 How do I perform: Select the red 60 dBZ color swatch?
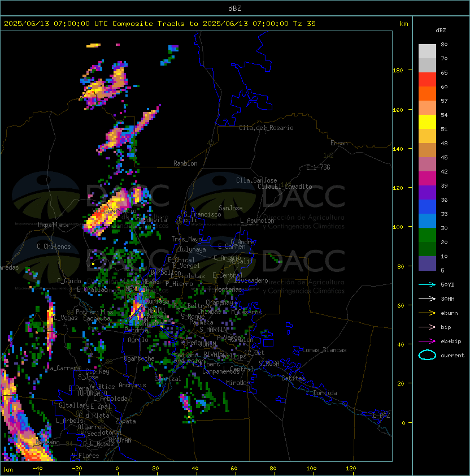click(427, 80)
